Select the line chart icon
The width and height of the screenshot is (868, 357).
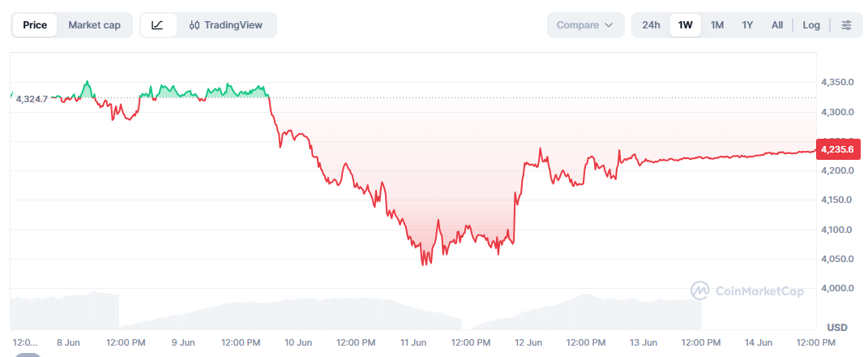158,25
